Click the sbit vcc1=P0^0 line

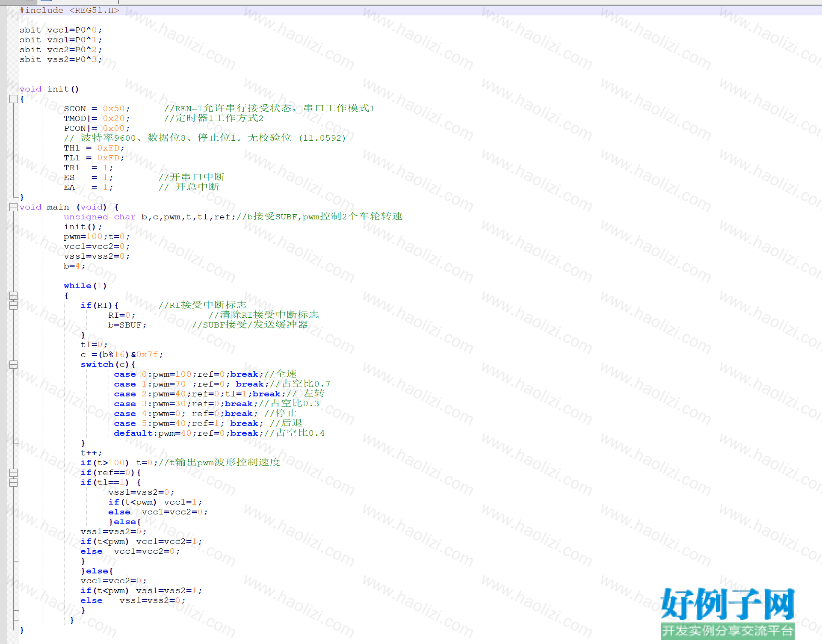point(61,30)
